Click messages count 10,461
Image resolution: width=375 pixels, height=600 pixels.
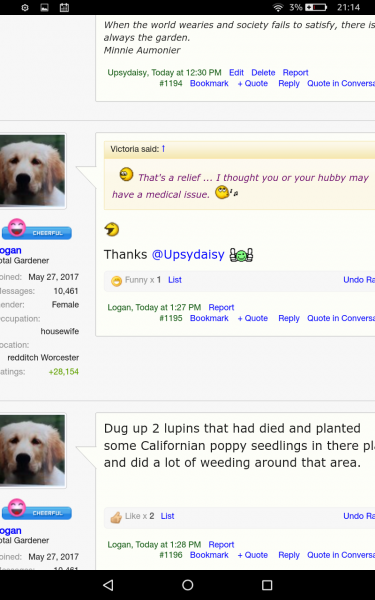tap(66, 291)
